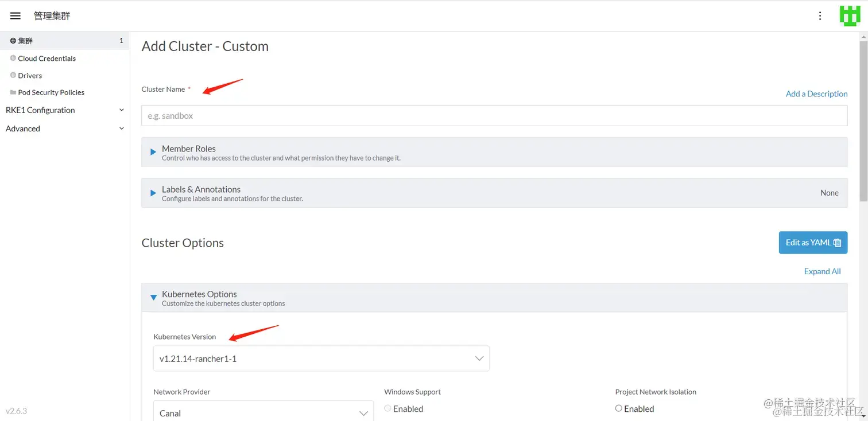Open the vertical three-dot options menu
This screenshot has height=421, width=868.
coord(820,16)
